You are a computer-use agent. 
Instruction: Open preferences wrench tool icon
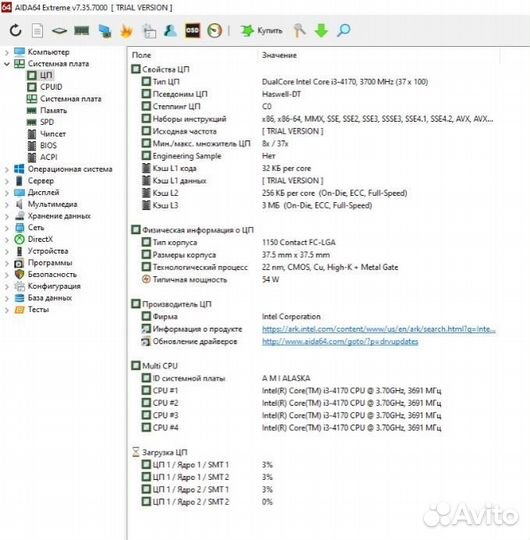pyautogui.click(x=299, y=31)
